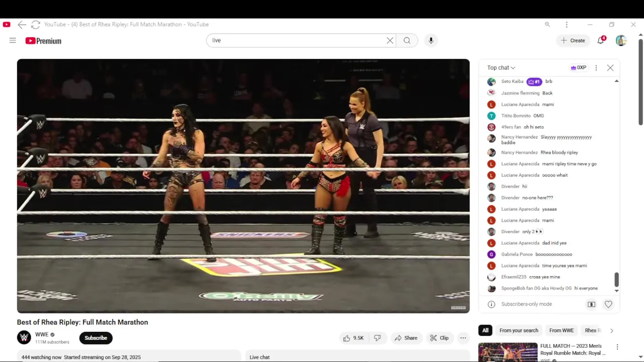Click the Live chat section header
This screenshot has height=362, width=644.
260,357
